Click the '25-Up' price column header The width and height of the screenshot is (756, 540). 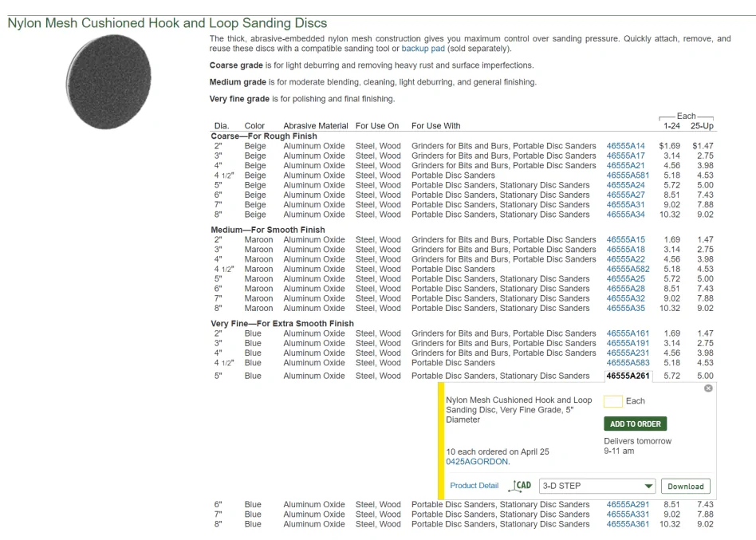pos(702,126)
